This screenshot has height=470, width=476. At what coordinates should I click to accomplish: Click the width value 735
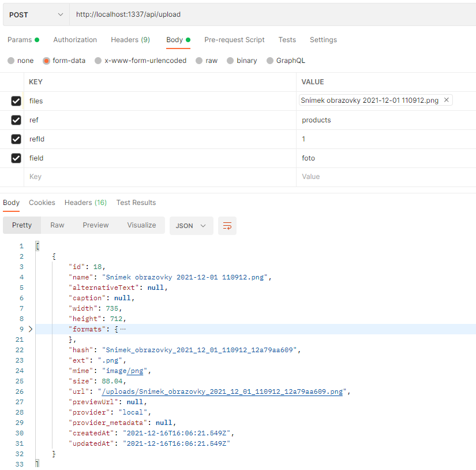tap(112, 308)
